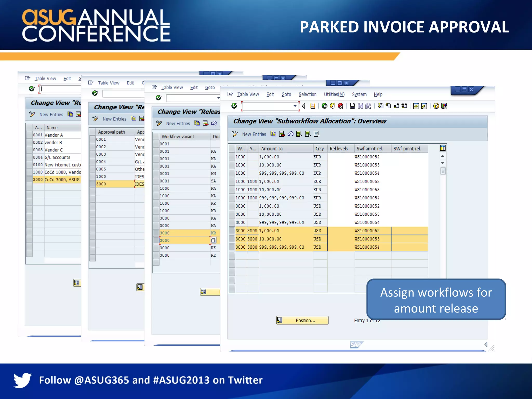The height and width of the screenshot is (399, 532).
Task: Click the yellow Help question mark icon
Action: (436, 106)
